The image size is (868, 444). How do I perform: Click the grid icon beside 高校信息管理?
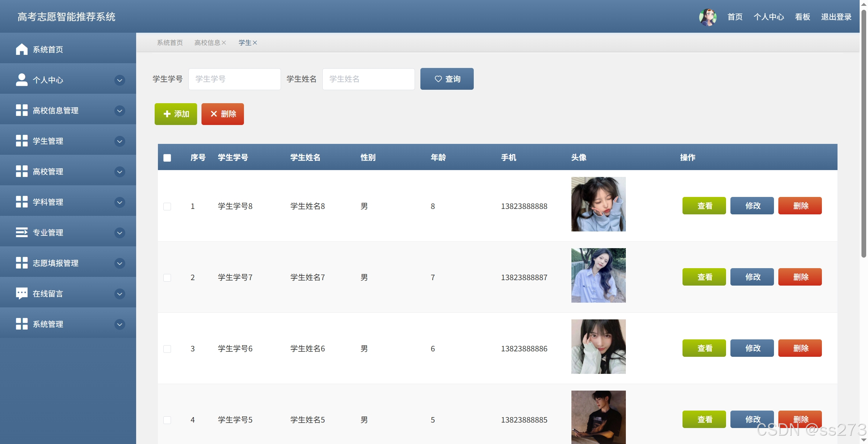pos(21,110)
